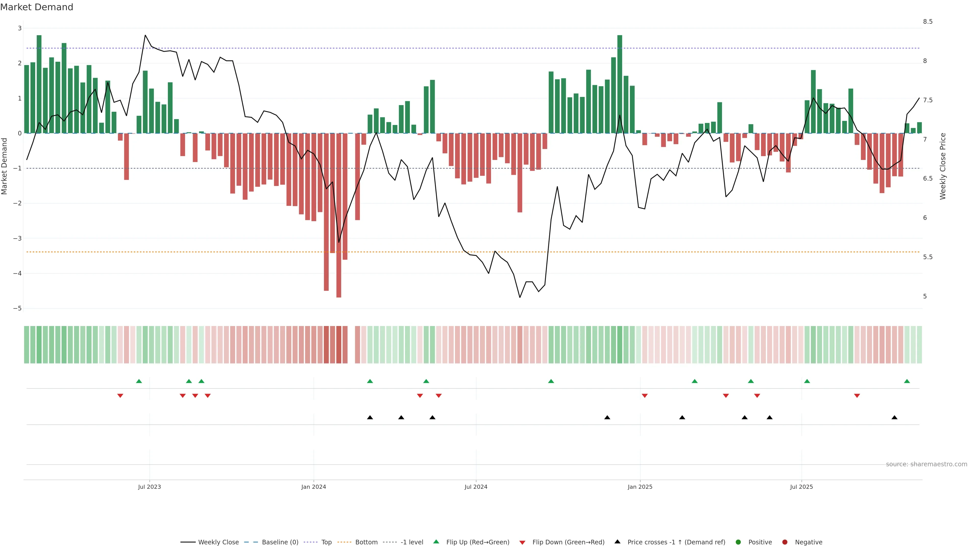Click the leftmost green flip-up marker on the chart
The image size is (980, 551).
[x=139, y=381]
